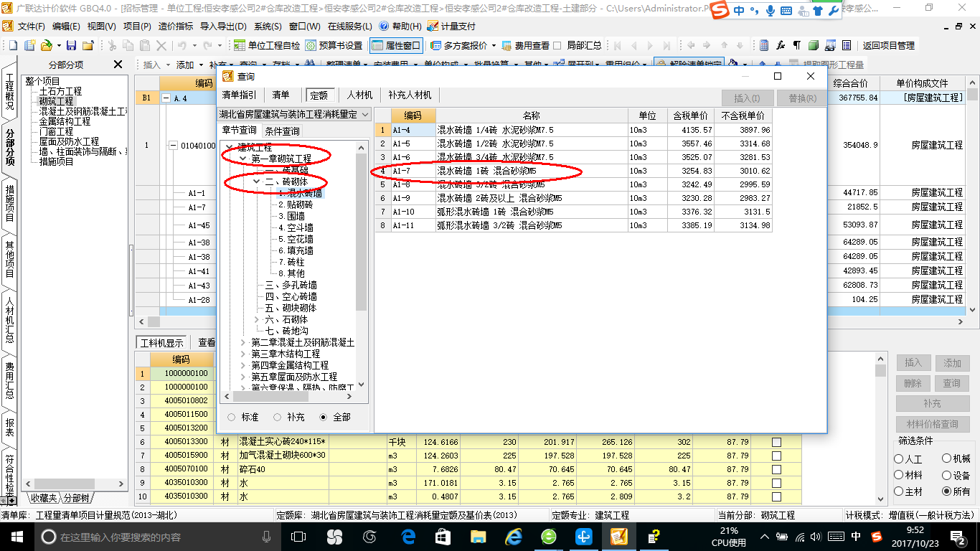Switch to 清单指引 tab in query dialog
Image resolution: width=980 pixels, height=551 pixels.
click(240, 95)
